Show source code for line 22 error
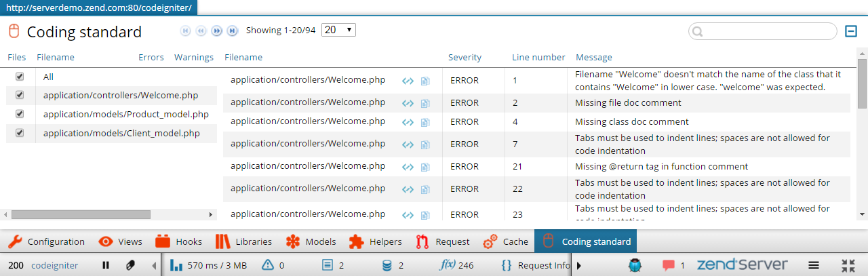Image resolution: width=868 pixels, height=276 pixels. pos(408,189)
